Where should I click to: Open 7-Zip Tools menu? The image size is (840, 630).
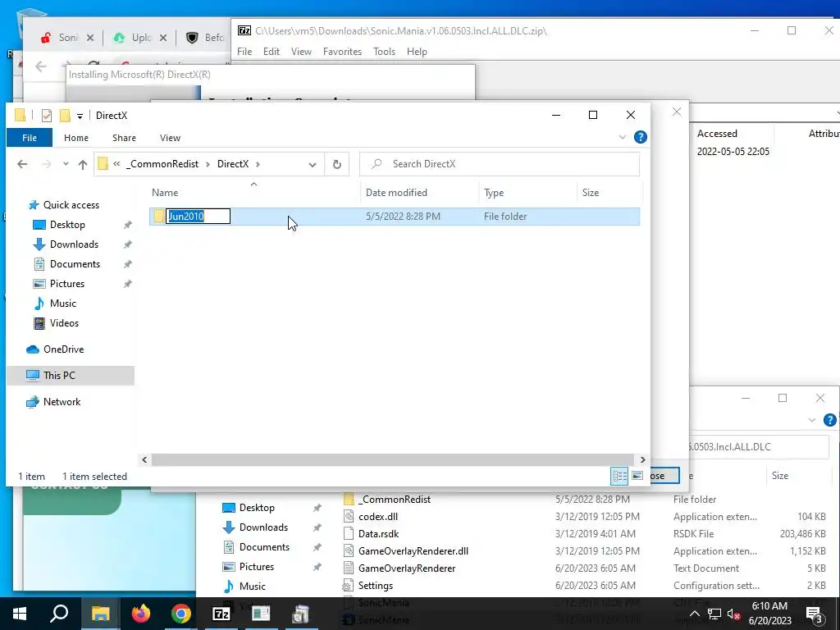pos(384,52)
